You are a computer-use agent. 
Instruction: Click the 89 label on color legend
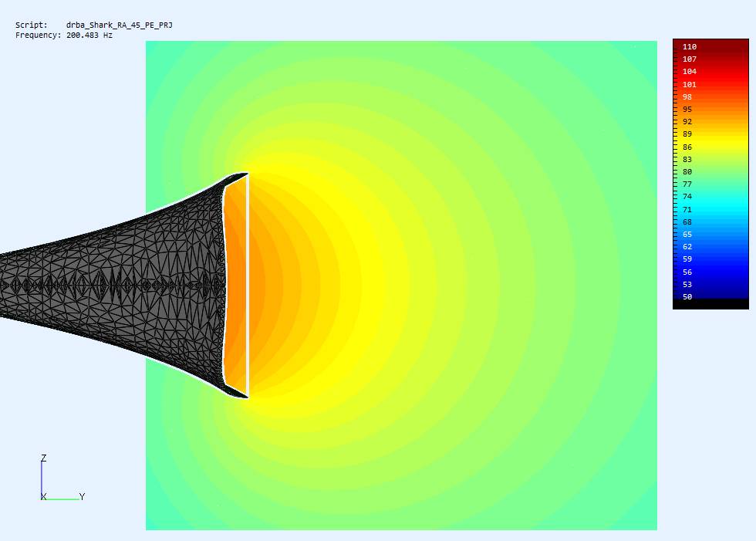(687, 134)
